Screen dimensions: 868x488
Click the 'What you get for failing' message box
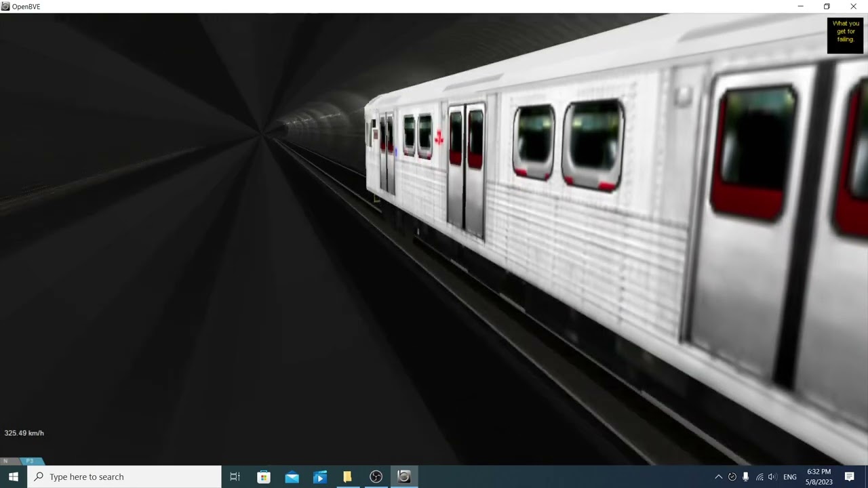pos(845,35)
